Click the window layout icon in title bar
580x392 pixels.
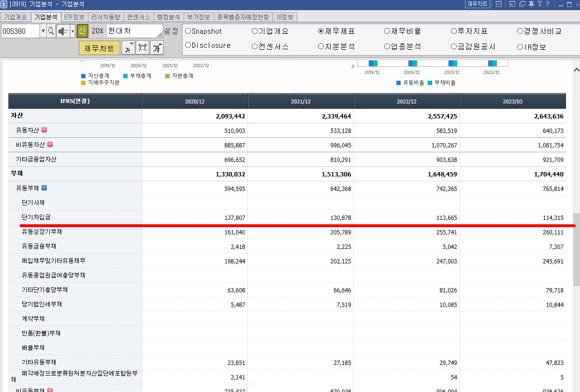(512, 4)
